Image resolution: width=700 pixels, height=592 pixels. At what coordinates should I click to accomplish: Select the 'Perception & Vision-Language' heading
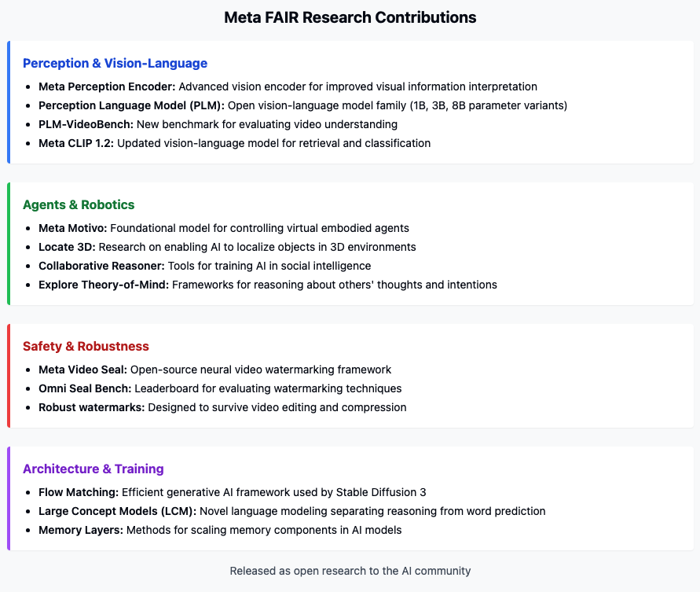[115, 64]
